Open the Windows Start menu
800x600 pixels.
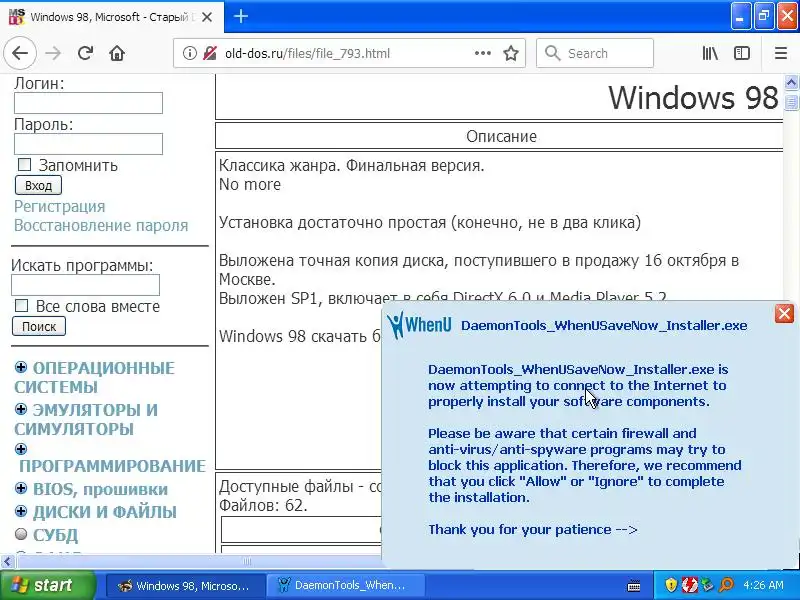[47, 585]
